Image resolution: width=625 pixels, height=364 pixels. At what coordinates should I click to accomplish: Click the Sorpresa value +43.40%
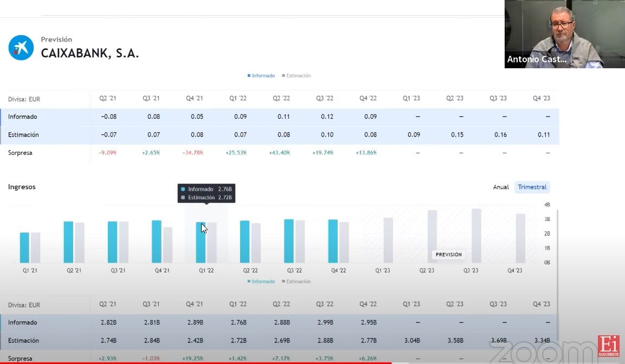[x=279, y=153]
